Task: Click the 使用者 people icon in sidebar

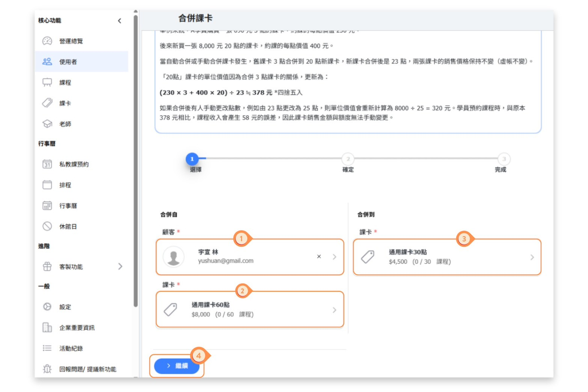Action: pyautogui.click(x=47, y=62)
